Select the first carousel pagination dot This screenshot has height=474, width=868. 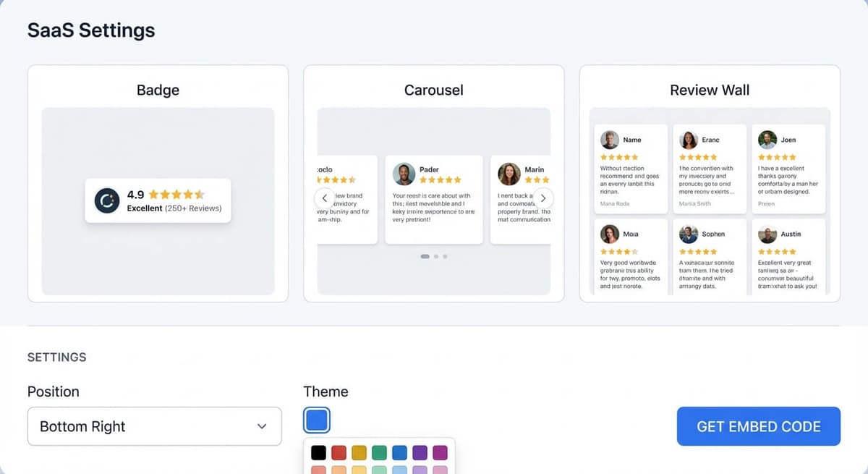click(x=425, y=256)
